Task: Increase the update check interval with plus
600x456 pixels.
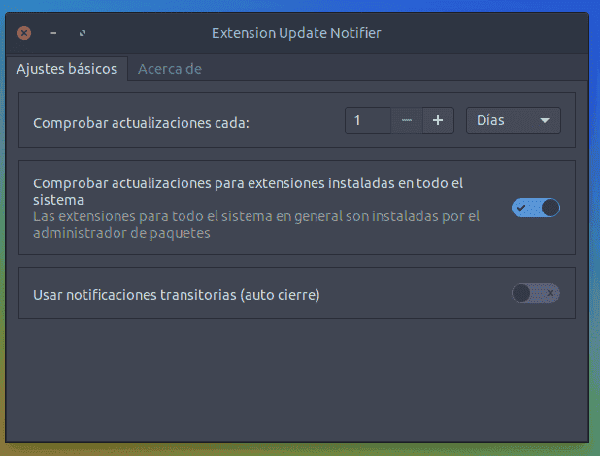Action: click(438, 121)
